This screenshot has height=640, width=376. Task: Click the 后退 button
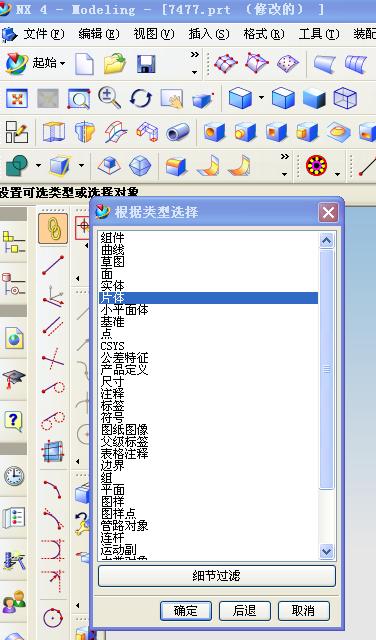[x=245, y=611]
